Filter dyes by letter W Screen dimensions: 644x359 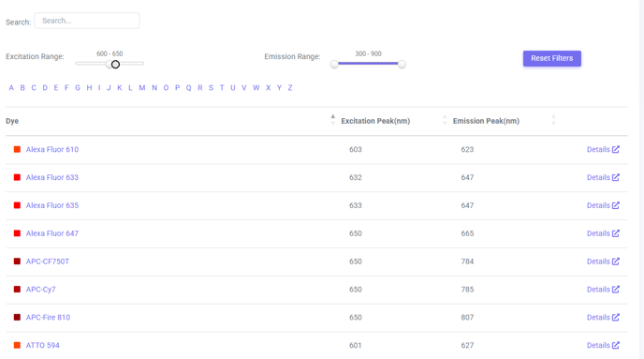pos(256,87)
